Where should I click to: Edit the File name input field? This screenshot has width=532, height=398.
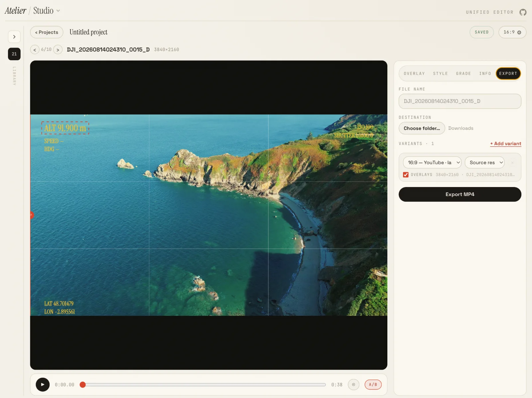click(x=460, y=101)
